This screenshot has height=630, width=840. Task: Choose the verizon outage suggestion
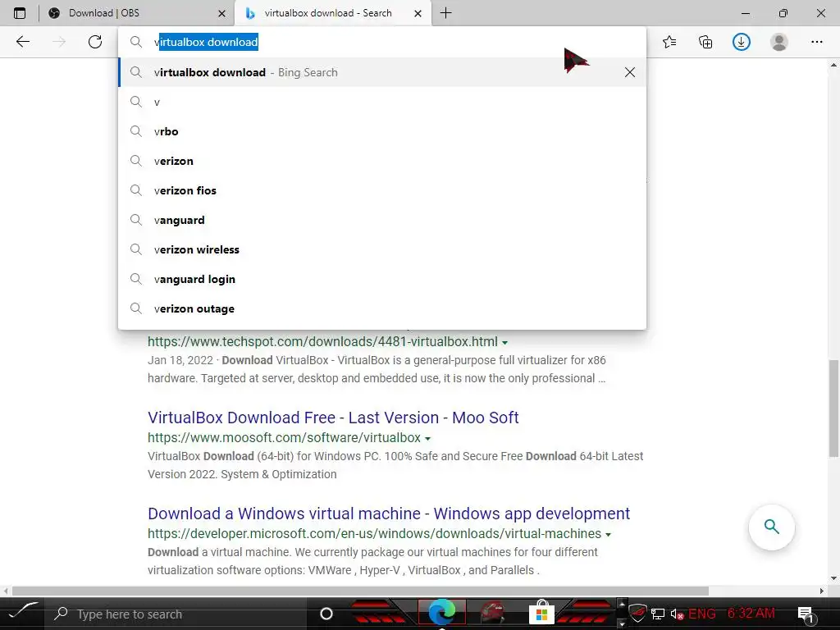pos(382,308)
